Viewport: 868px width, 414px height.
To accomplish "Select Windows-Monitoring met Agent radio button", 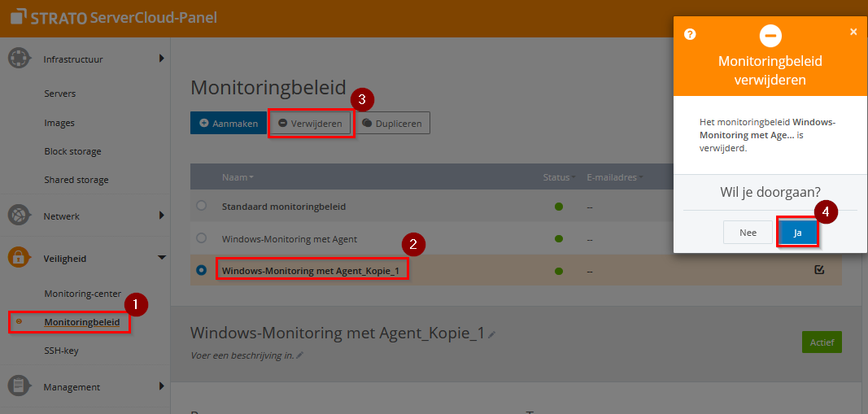I will (x=202, y=238).
